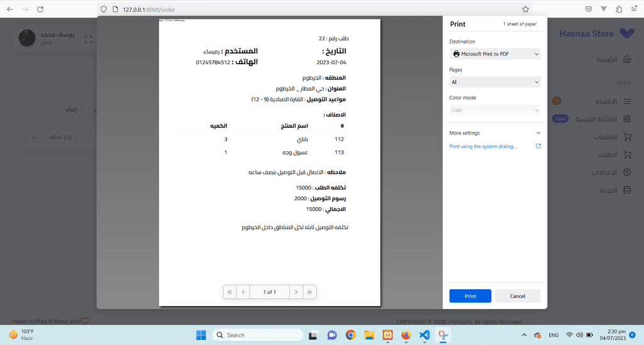Open the Windows Start menu
Image resolution: width=644 pixels, height=345 pixels.
(201, 335)
